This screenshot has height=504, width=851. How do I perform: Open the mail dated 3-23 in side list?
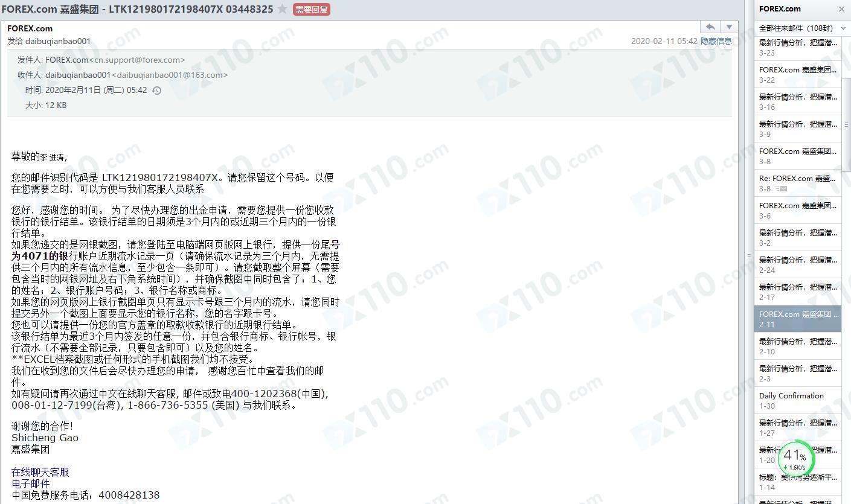pyautogui.click(x=798, y=47)
